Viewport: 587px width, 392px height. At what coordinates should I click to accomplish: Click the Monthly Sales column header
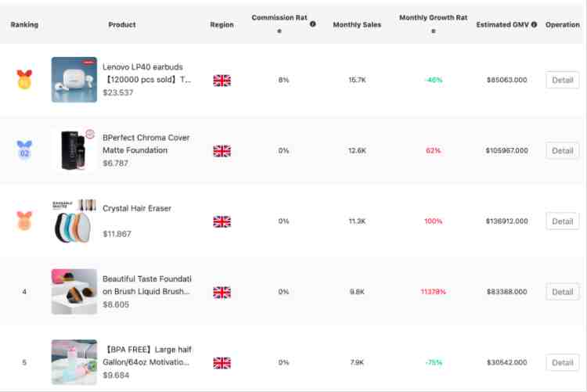pos(357,25)
